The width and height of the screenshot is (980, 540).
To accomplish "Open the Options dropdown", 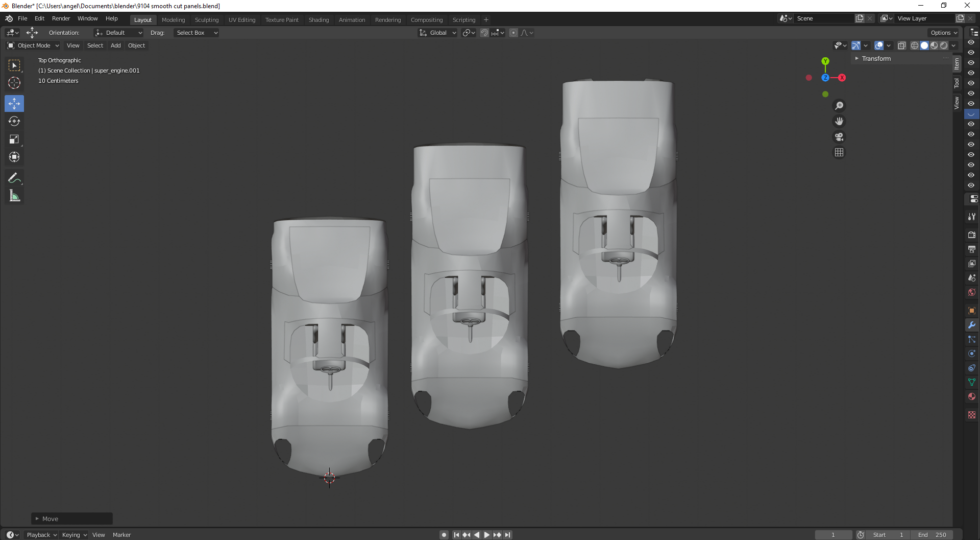I will [x=944, y=33].
